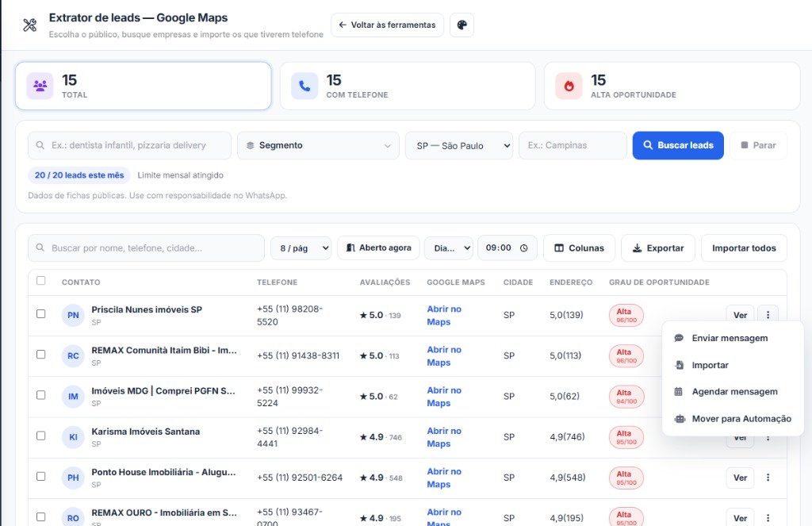Change the 8 / pág page size dropdown
Image resolution: width=812 pixels, height=526 pixels.
tap(301, 248)
